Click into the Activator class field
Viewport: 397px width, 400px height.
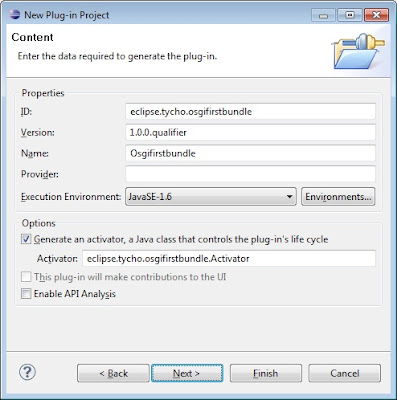click(x=229, y=258)
